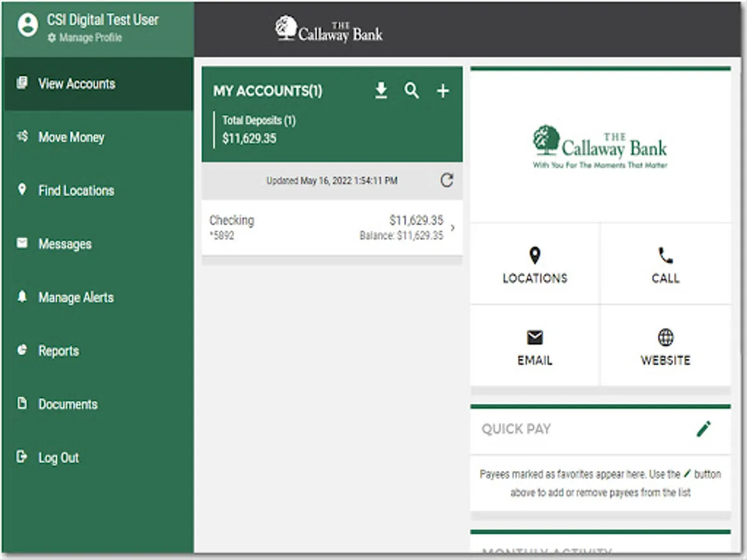747x560 pixels.
Task: Click the Total Deposits $11,629.35 summary
Action: coord(255,129)
